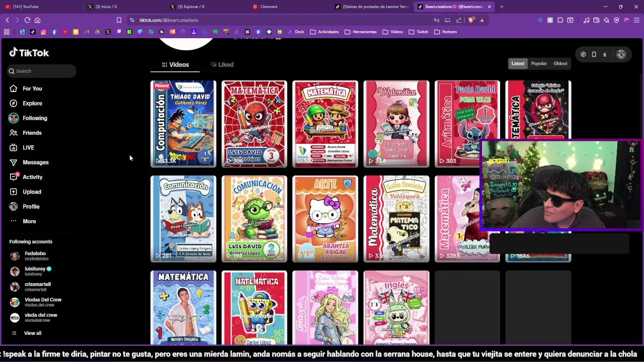Open Profile from the sidebar
The image size is (644, 362).
pyautogui.click(x=24, y=207)
